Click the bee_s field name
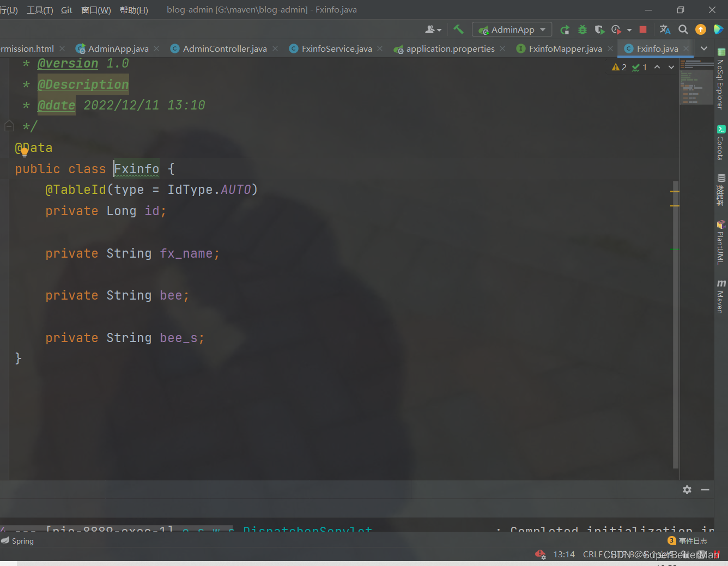Viewport: 728px width, 566px height. pyautogui.click(x=179, y=338)
